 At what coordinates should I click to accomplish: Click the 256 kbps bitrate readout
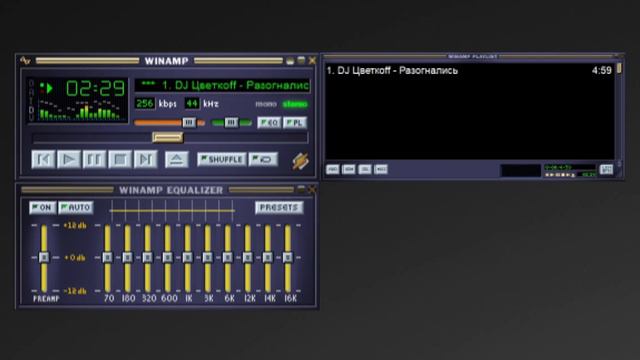point(145,104)
